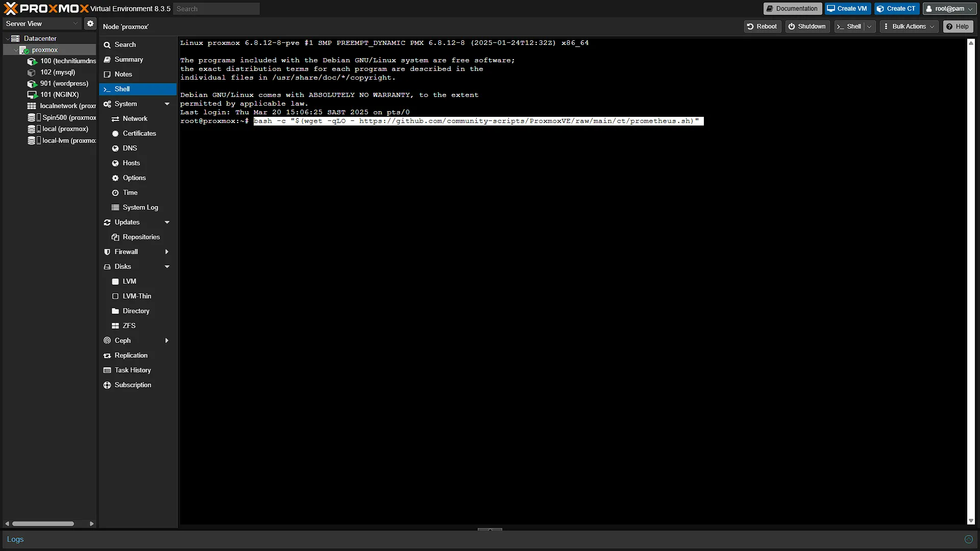The height and width of the screenshot is (551, 980).
Task: Open DNS settings
Action: [x=138, y=148]
